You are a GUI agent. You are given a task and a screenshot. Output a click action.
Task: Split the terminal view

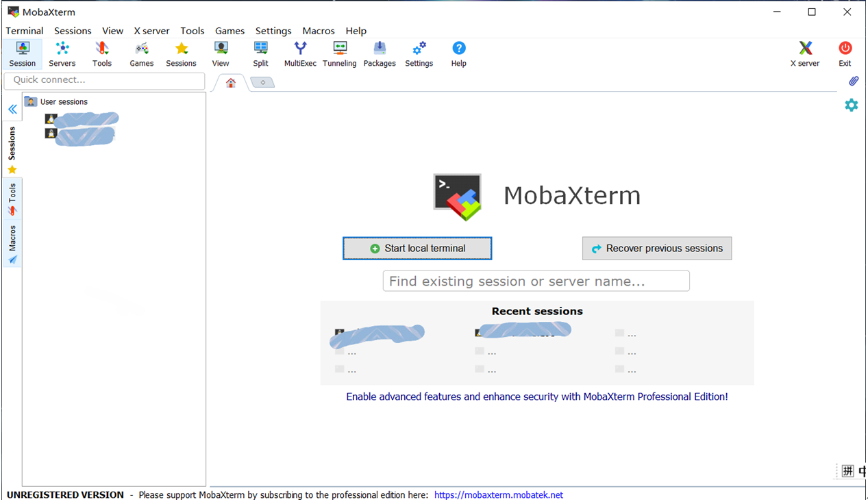260,54
